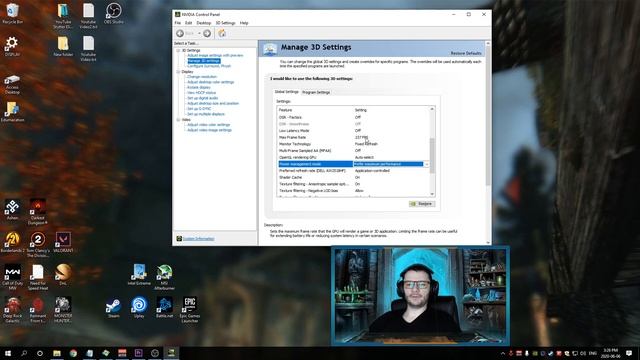Open Set up digital audio
640x360 pixels.
click(202, 98)
